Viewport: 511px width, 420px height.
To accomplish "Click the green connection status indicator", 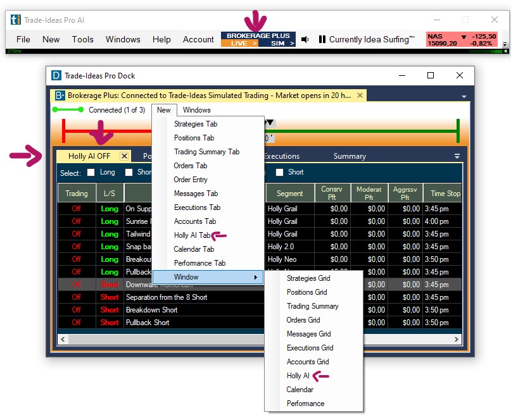I will pyautogui.click(x=68, y=109).
